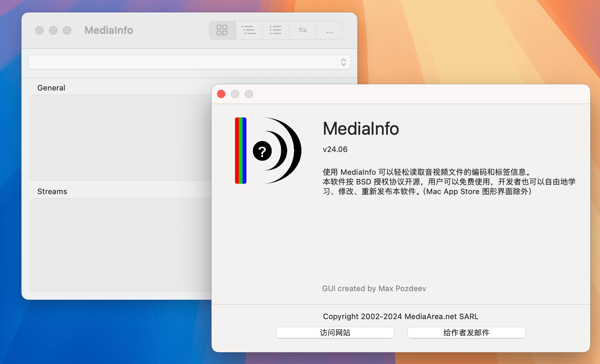
Task: Click the 访问网站 button
Action: tap(335, 333)
